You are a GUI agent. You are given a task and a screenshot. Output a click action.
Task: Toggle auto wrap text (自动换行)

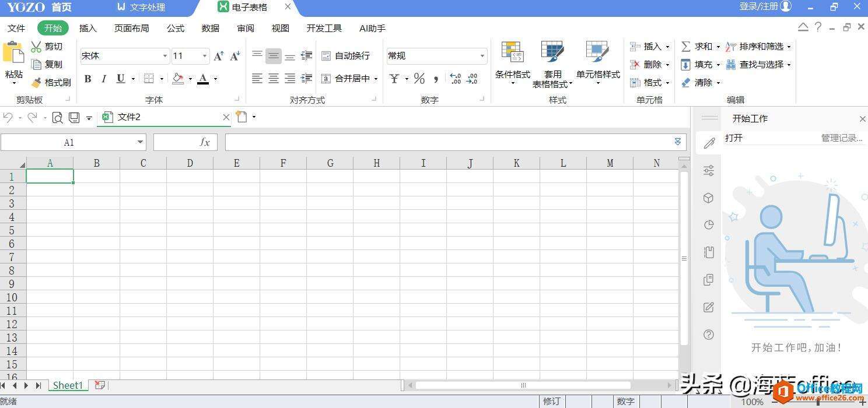345,56
